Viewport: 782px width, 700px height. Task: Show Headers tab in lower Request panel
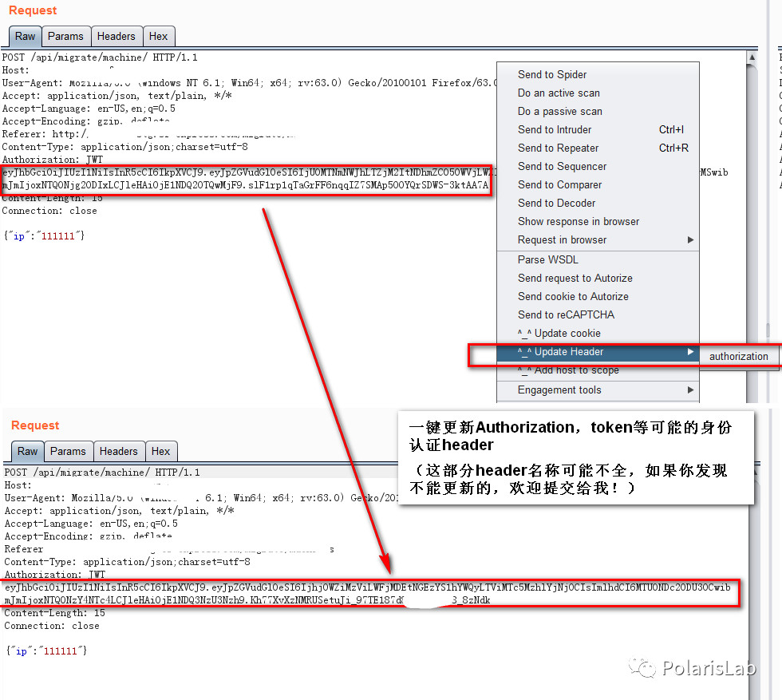[118, 452]
